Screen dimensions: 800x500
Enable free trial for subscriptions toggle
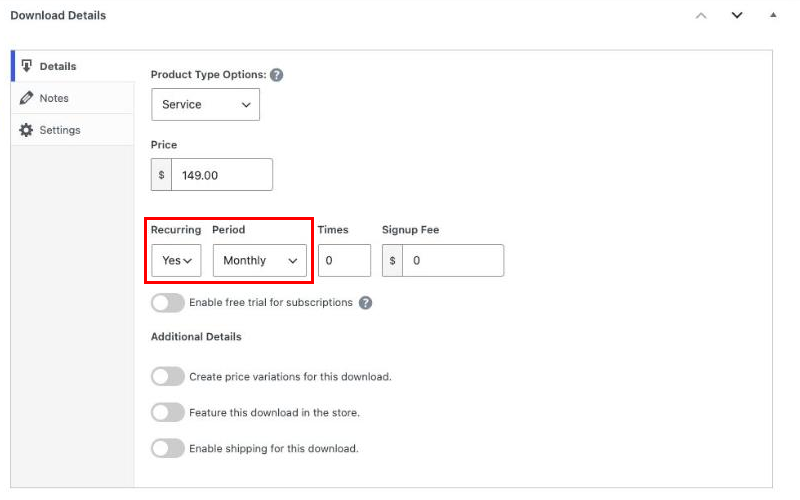(168, 303)
